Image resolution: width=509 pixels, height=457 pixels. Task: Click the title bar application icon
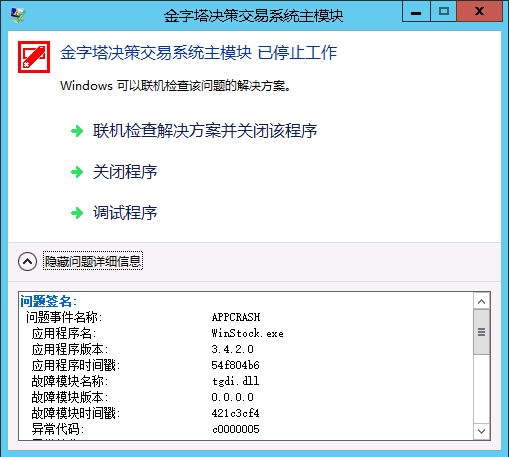click(x=18, y=15)
